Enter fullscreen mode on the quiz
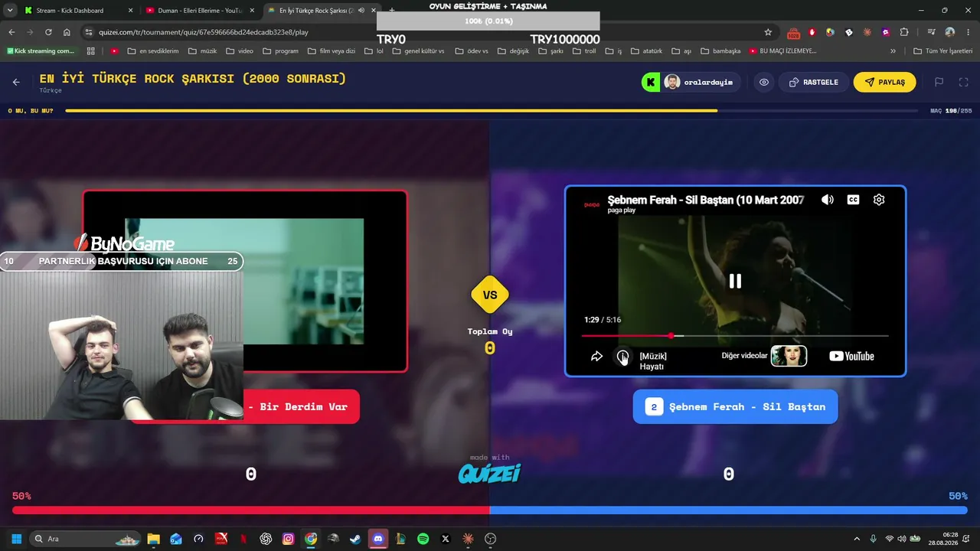 click(x=964, y=82)
